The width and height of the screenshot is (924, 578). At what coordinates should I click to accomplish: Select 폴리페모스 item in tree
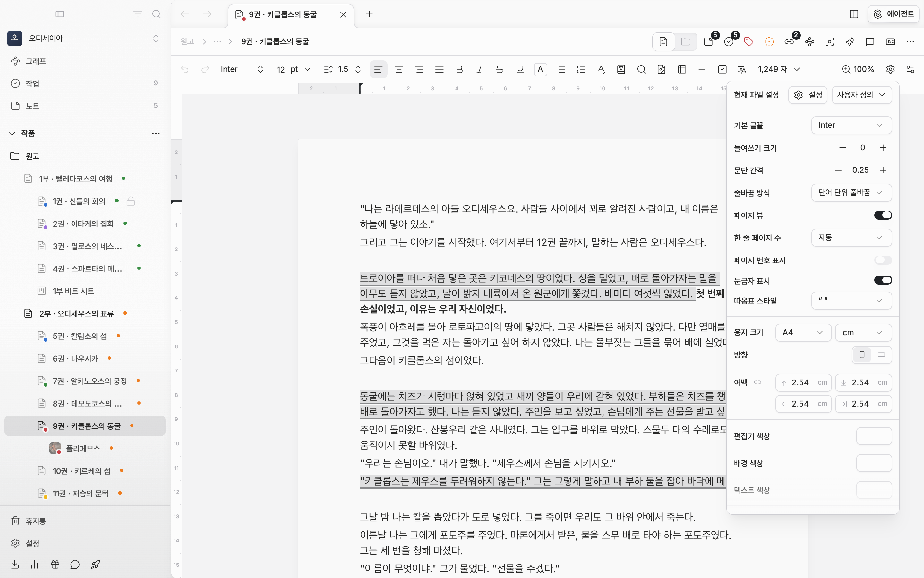(85, 448)
